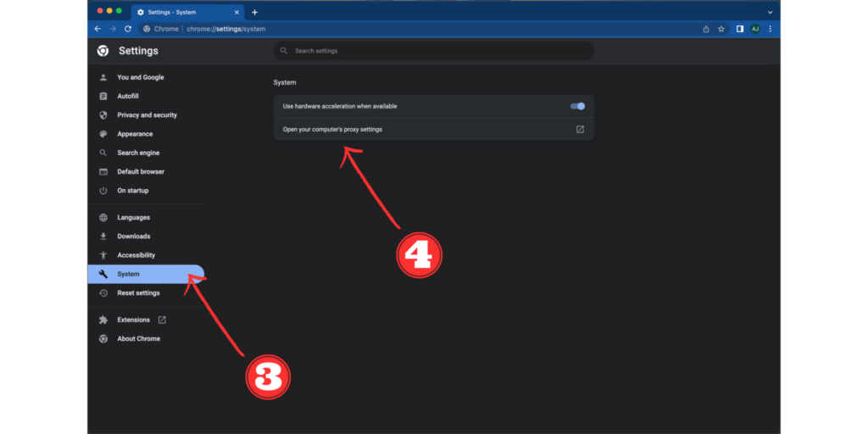Image resolution: width=868 pixels, height=434 pixels.
Task: Click the external link icon next to Extensions
Action: pos(162,320)
